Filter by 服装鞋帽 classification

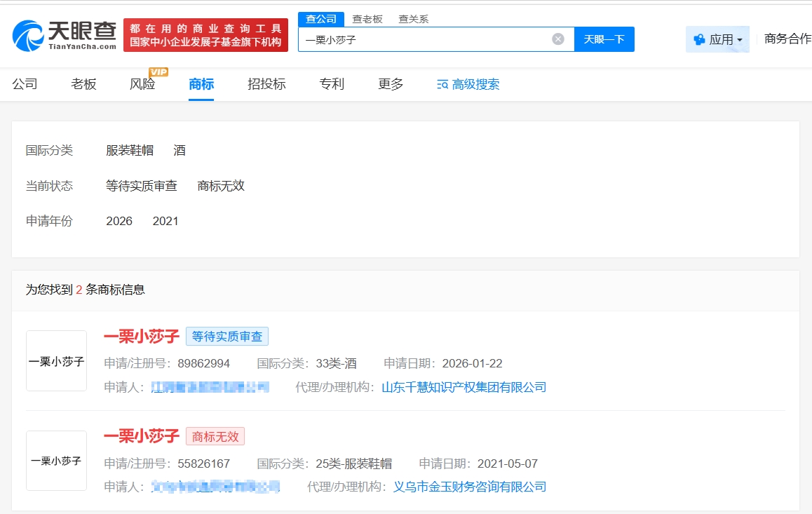pyautogui.click(x=130, y=151)
